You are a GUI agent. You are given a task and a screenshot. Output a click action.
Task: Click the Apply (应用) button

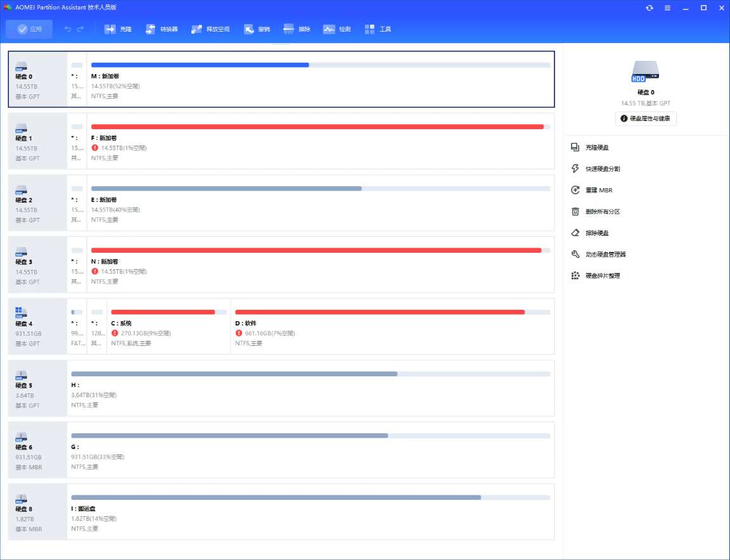(29, 29)
